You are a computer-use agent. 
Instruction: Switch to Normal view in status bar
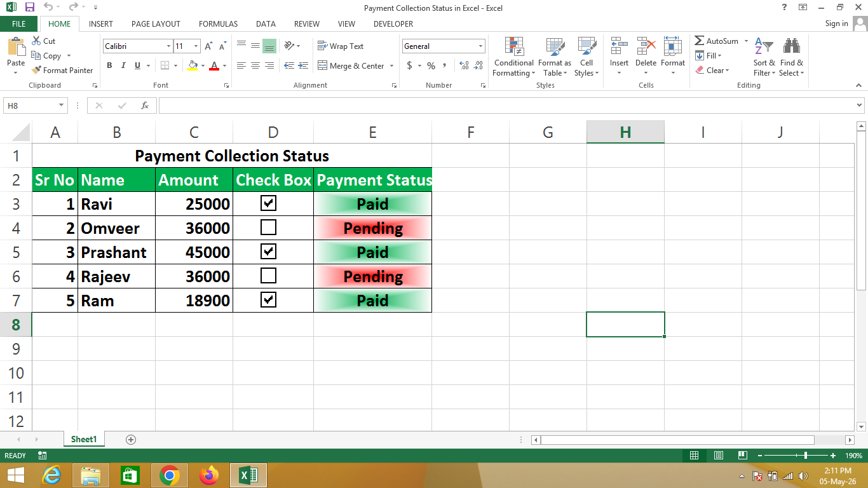694,456
